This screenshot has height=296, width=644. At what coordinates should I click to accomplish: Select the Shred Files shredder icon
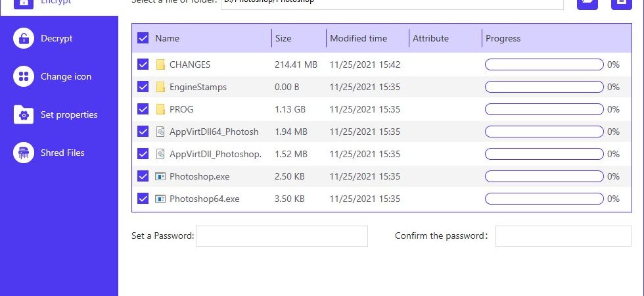click(24, 153)
